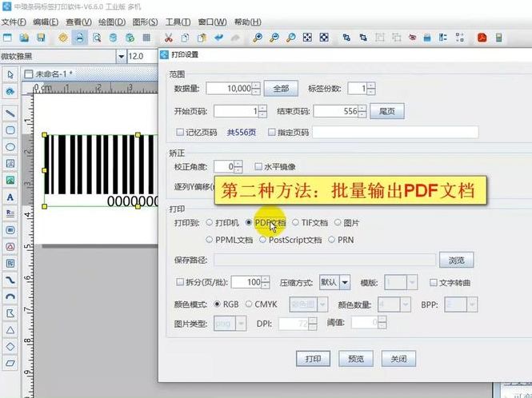Enable the 拆分(页/批) checkbox
The width and height of the screenshot is (532, 398).
[180, 282]
